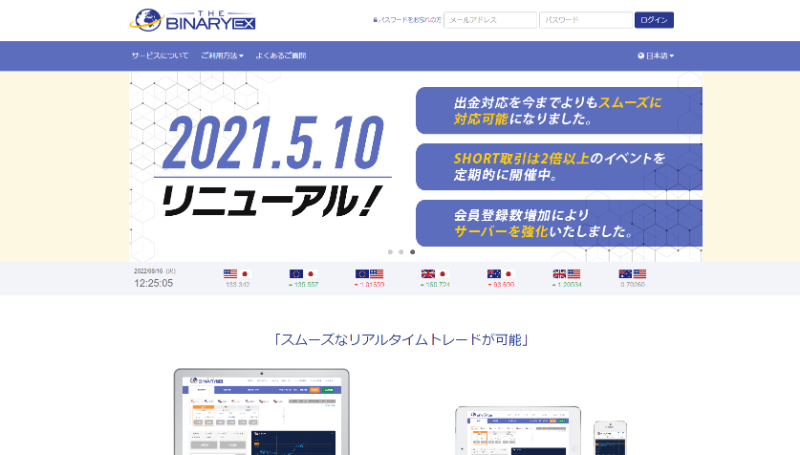Viewport: 800px width, 455px height.
Task: Click the 135.557 rate value
Action: pyautogui.click(x=304, y=285)
